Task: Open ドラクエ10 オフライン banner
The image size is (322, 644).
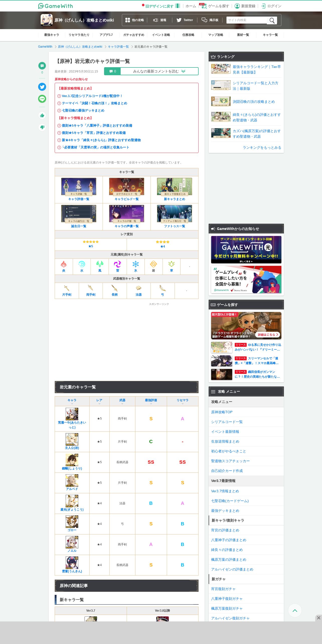Action: (x=246, y=326)
